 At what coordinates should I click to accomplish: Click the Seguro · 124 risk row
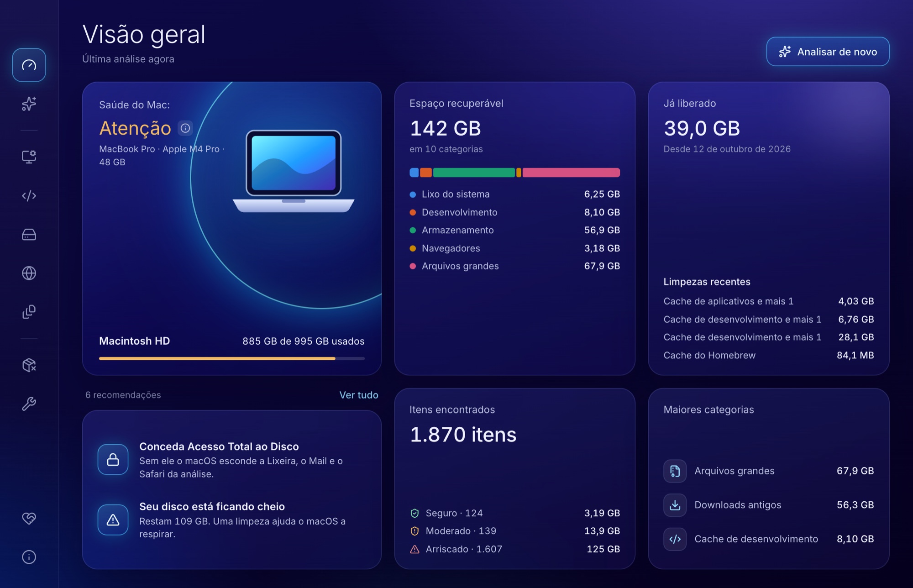pyautogui.click(x=514, y=513)
